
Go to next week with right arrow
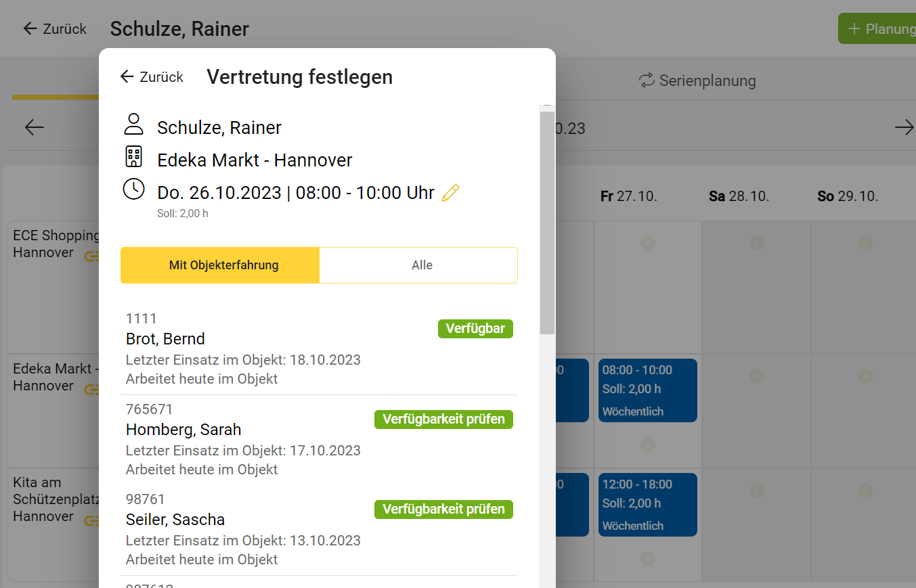coord(904,127)
